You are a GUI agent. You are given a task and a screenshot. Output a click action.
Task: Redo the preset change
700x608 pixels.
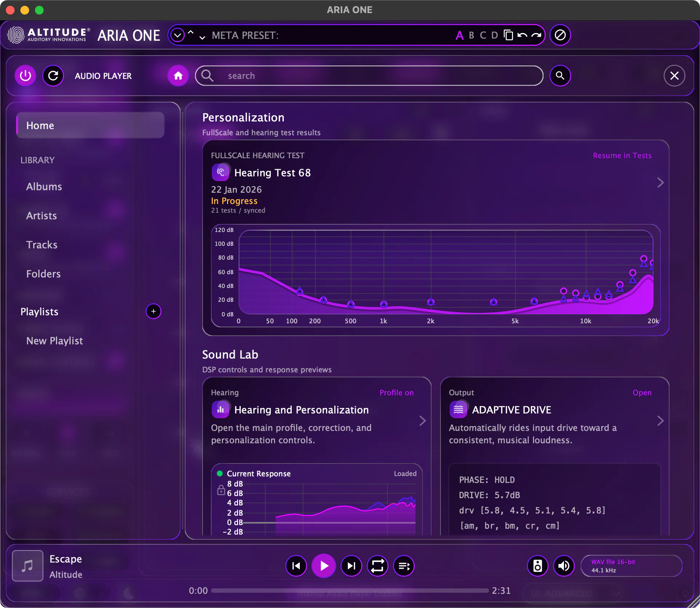pyautogui.click(x=536, y=35)
